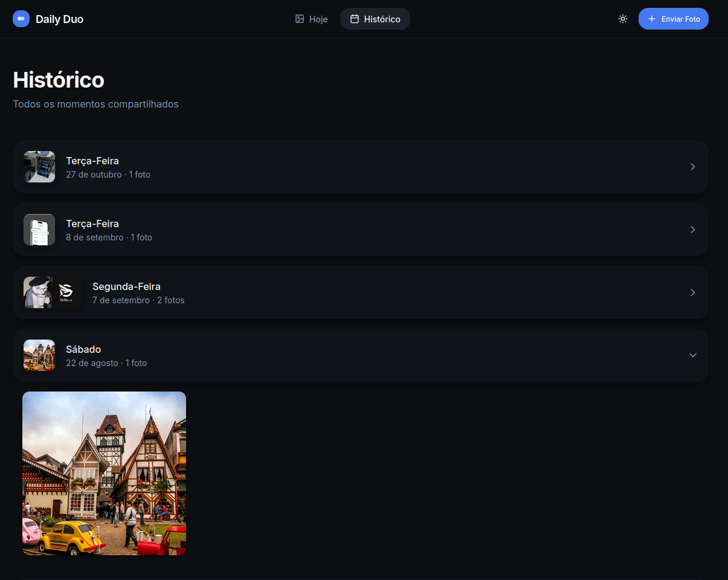Screen dimensions: 728x580
Task: Click the text "27 de outubro · 1 foto"
Action: click(x=108, y=175)
